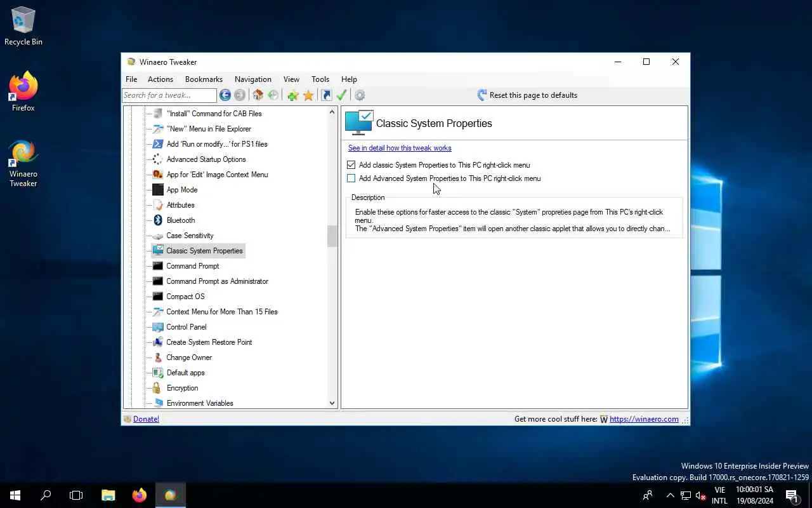Open the Windows Start button

point(15,495)
